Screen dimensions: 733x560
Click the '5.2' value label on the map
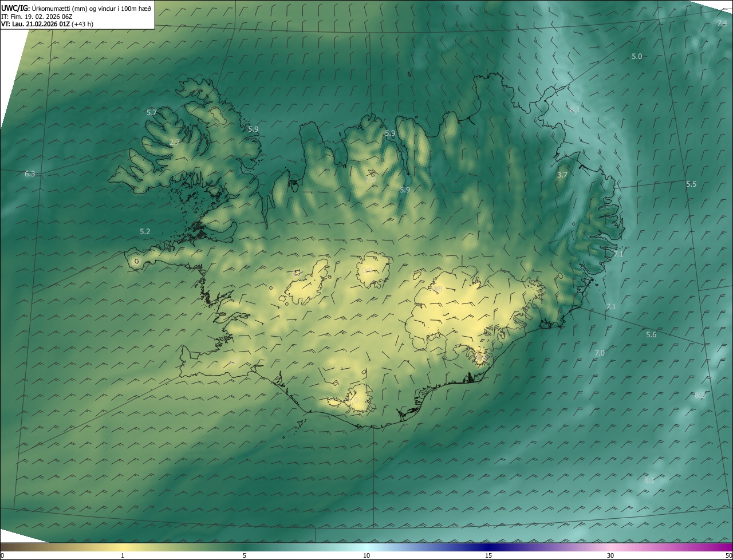(x=145, y=231)
